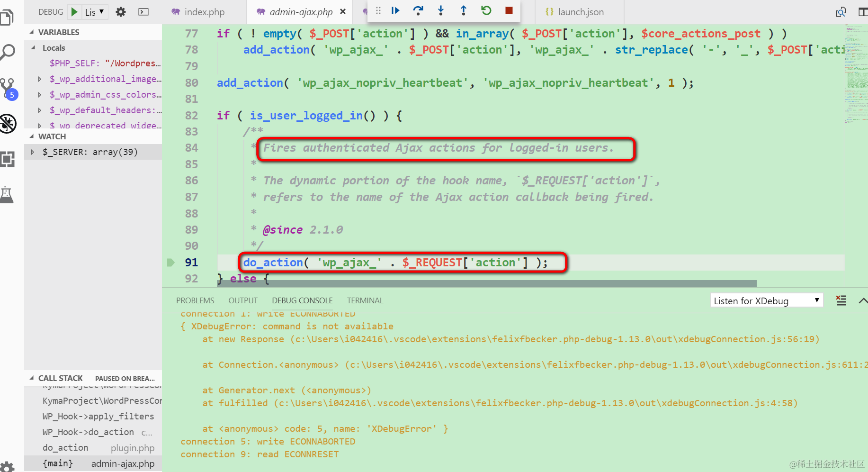Collapse the Locals scope

[34, 48]
